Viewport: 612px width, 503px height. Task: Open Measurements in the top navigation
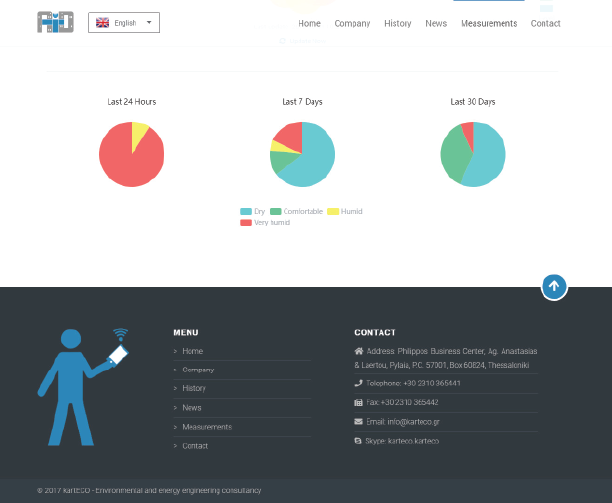(x=489, y=23)
